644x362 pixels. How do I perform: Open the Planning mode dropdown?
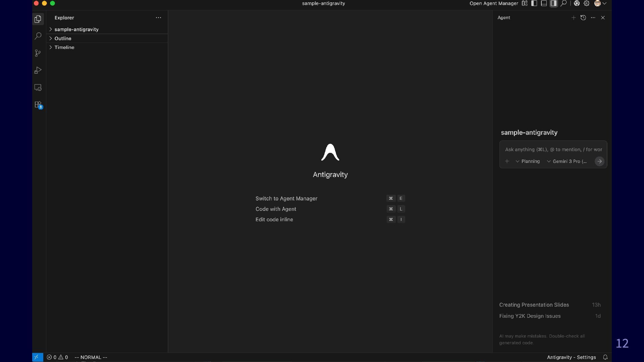click(x=528, y=162)
